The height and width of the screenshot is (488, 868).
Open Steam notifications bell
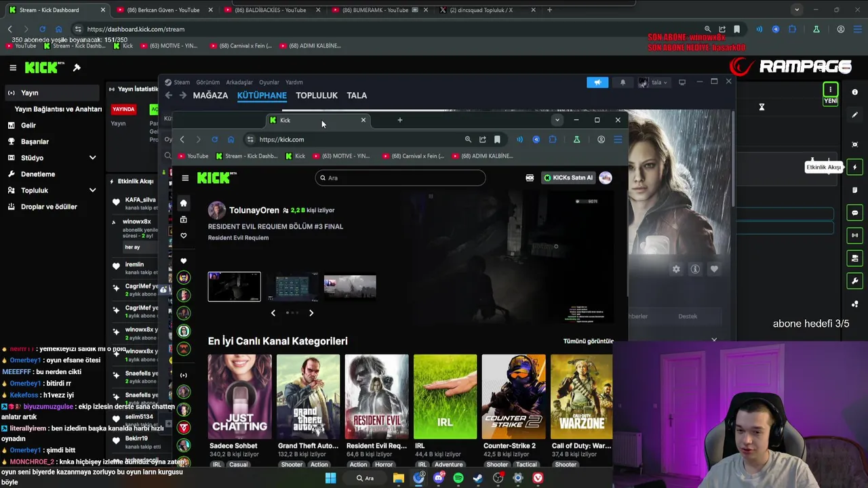click(623, 82)
